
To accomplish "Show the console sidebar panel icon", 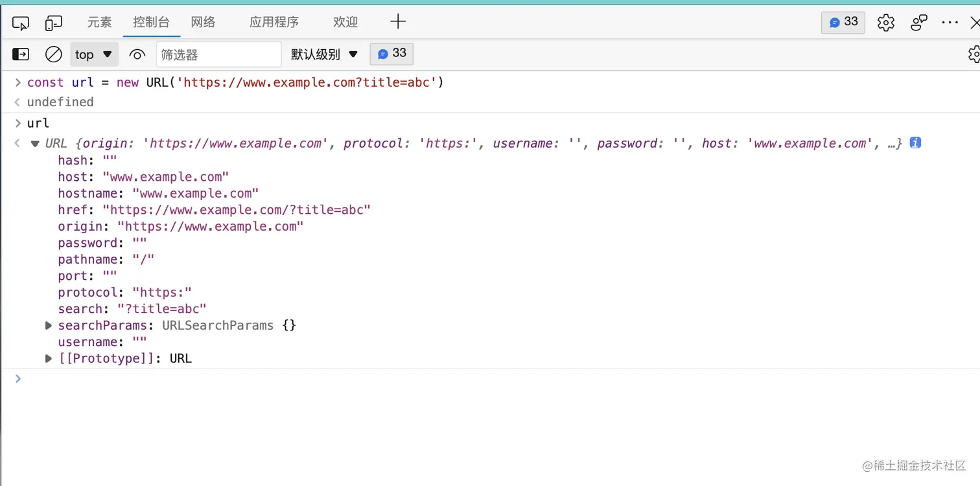I will [20, 54].
